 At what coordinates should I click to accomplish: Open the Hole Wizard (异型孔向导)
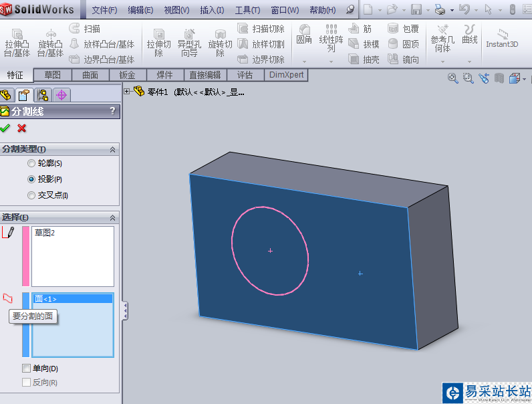(x=189, y=43)
